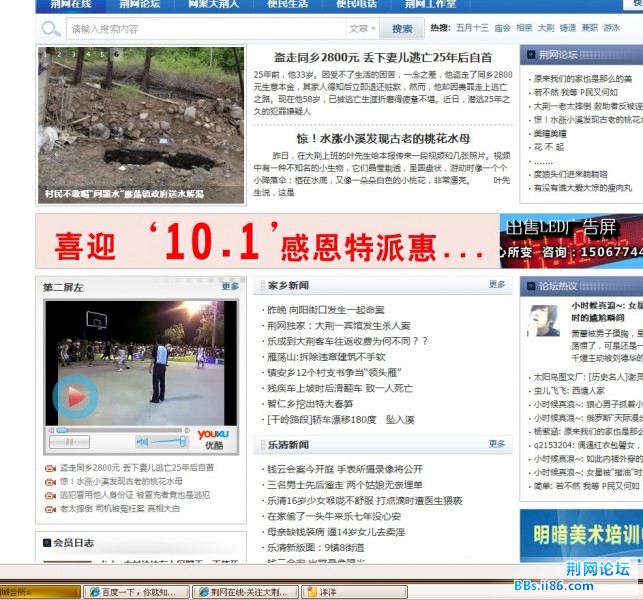Click the rewind arrow left of progress bar
Image resolution: width=643 pixels, height=600 pixels.
tap(51, 430)
